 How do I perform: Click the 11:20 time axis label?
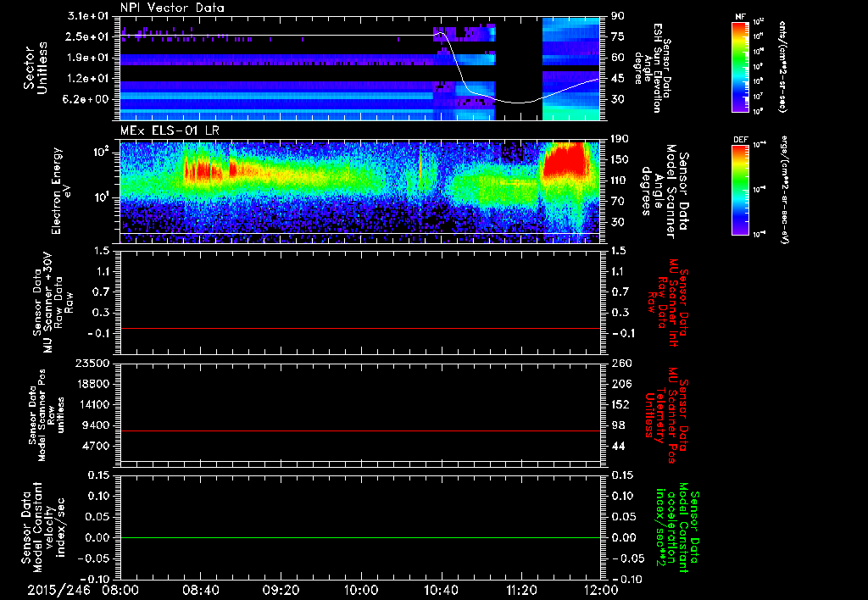(521, 590)
